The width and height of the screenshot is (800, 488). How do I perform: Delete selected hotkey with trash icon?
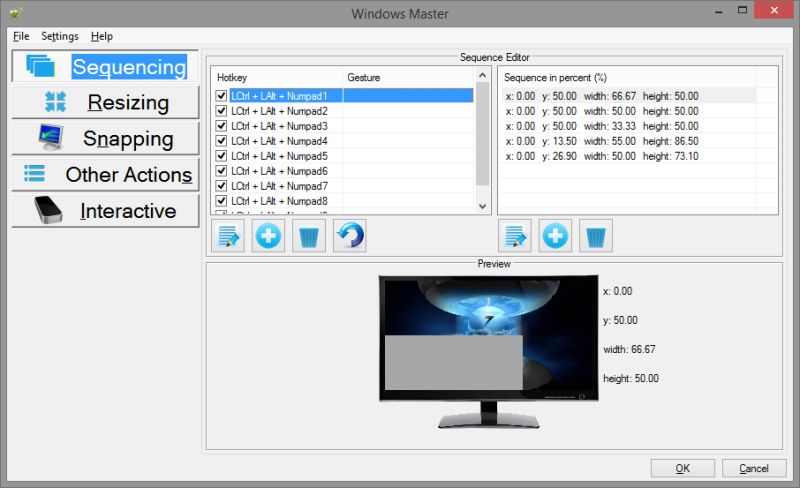pyautogui.click(x=309, y=236)
